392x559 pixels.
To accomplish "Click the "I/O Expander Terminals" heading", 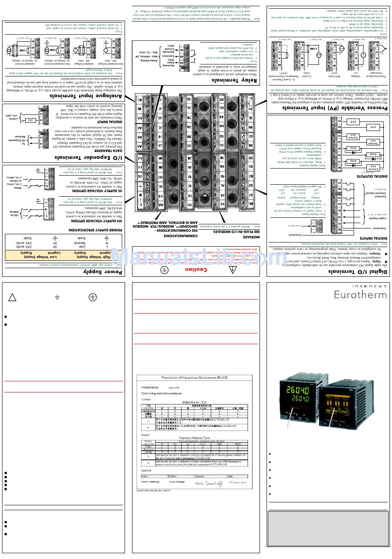I will click(x=89, y=157).
